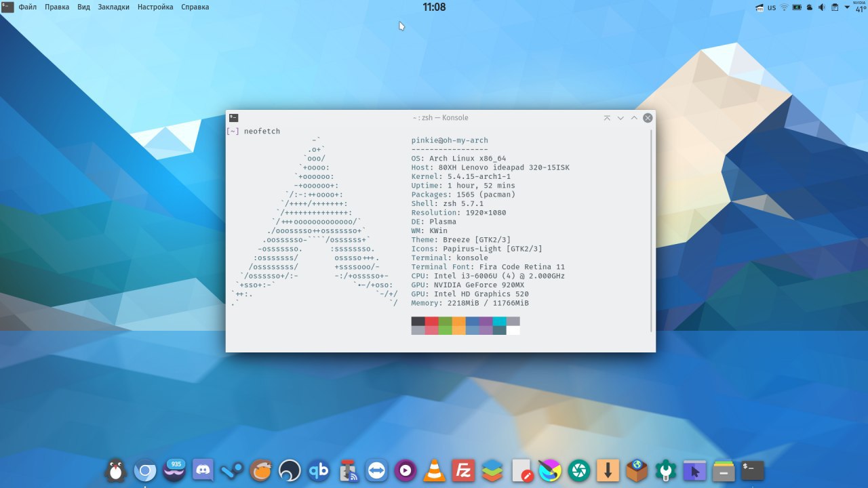Launch the penguin icon in the dock
Viewport: 868px width, 488px height.
pos(116,470)
